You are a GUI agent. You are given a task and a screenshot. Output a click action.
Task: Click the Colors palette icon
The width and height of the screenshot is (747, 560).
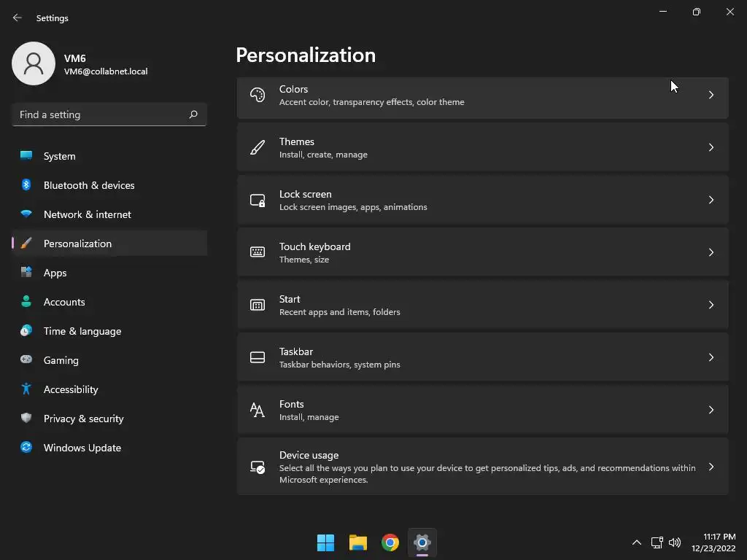[x=258, y=95]
